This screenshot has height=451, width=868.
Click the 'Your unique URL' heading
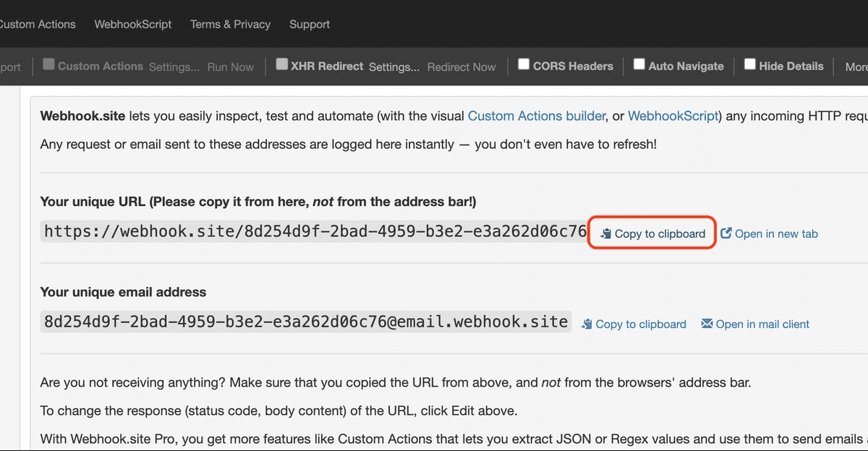click(x=258, y=202)
